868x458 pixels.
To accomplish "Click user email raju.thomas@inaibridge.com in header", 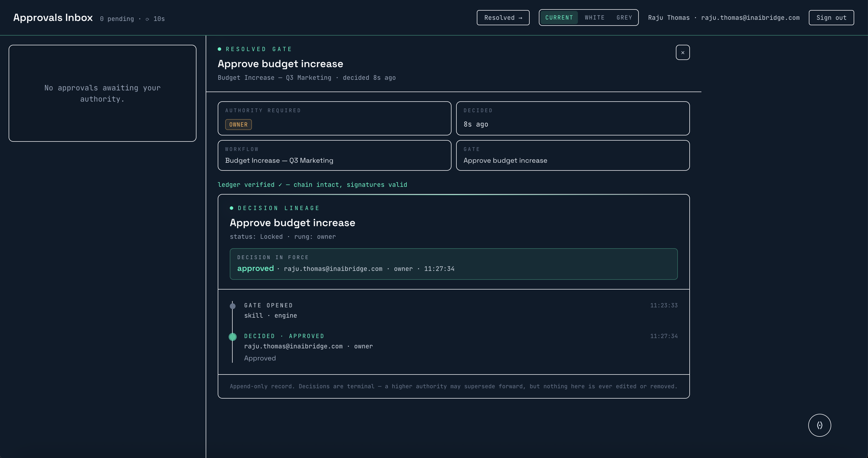I will pos(750,18).
